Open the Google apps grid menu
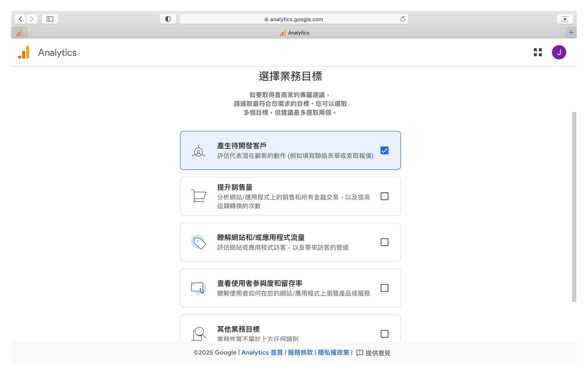 click(x=538, y=52)
